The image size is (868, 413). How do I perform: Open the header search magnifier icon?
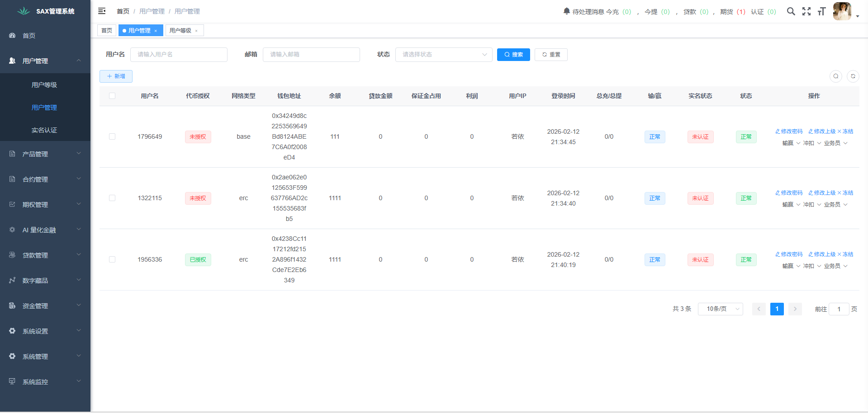[x=791, y=11]
